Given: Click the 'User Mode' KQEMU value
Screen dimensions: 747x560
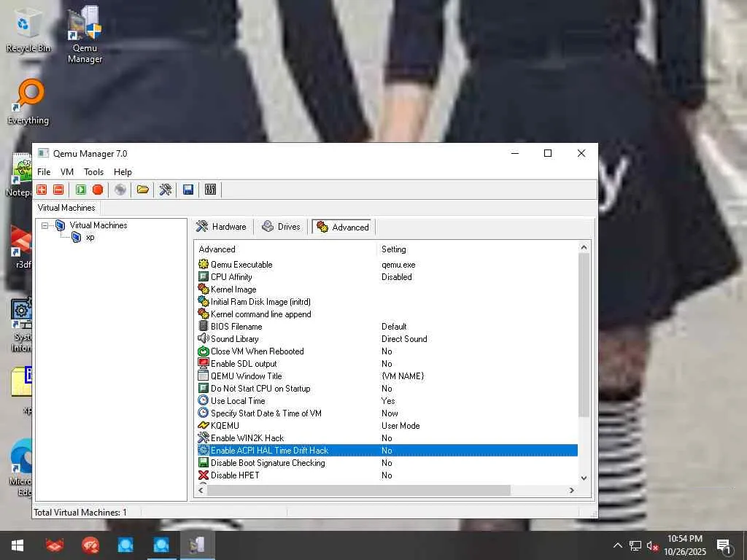Looking at the screenshot, I should (400, 425).
